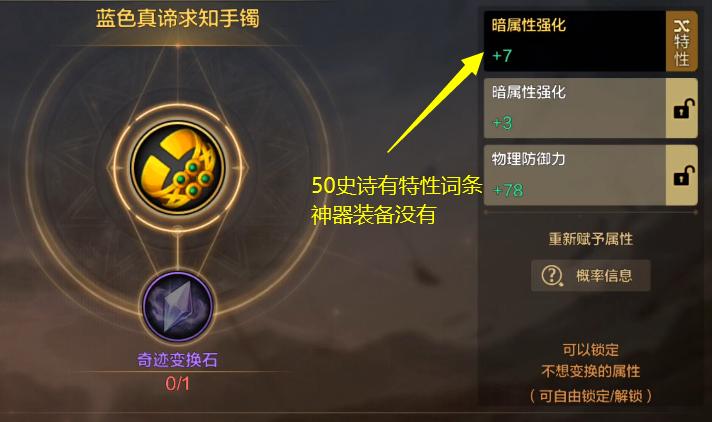Screen dimensions: 712x422
Task: Click the 重新赋予属性 heading
Action: (590, 238)
